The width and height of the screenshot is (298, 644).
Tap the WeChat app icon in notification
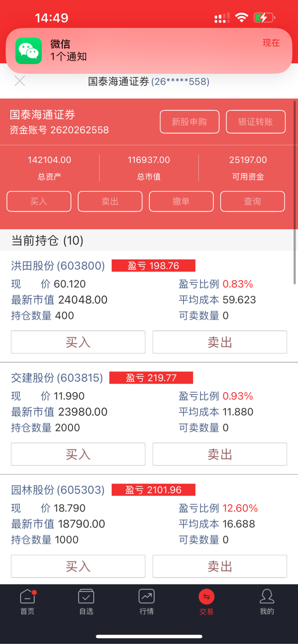click(29, 51)
